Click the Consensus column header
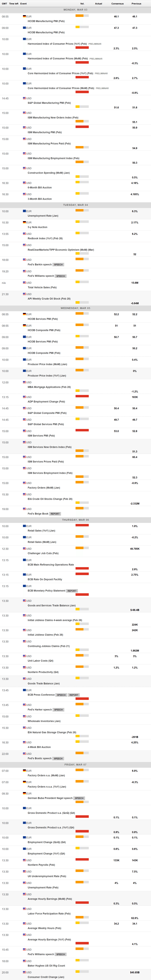Screen dimensions: 151x980 point(117,3)
